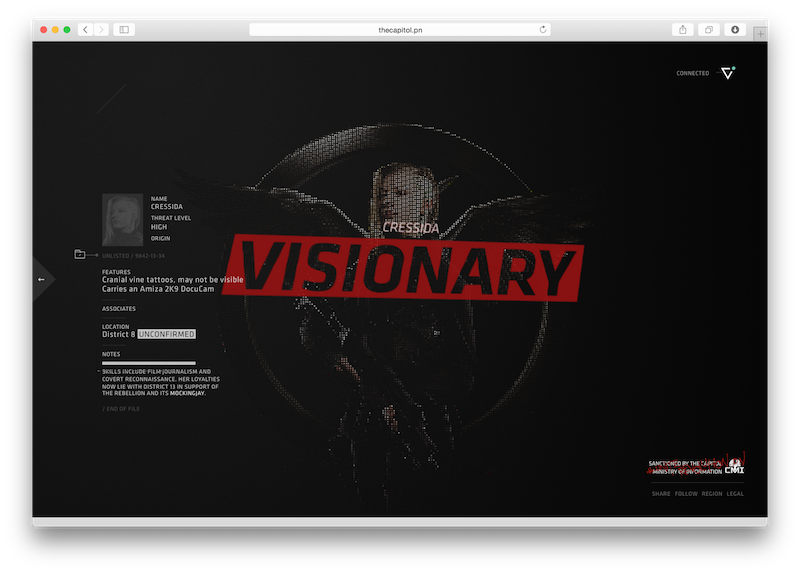Open the LEGAL footer link

click(x=735, y=493)
